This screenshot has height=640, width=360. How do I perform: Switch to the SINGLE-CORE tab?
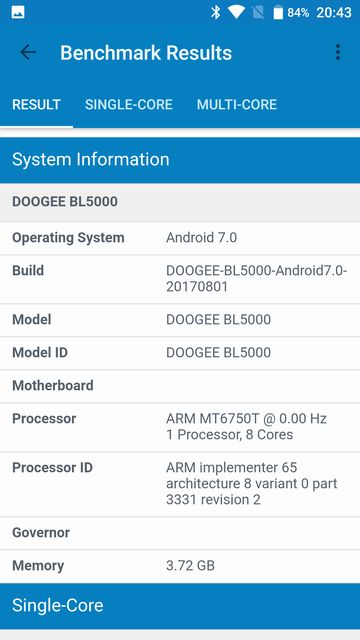[x=129, y=104]
